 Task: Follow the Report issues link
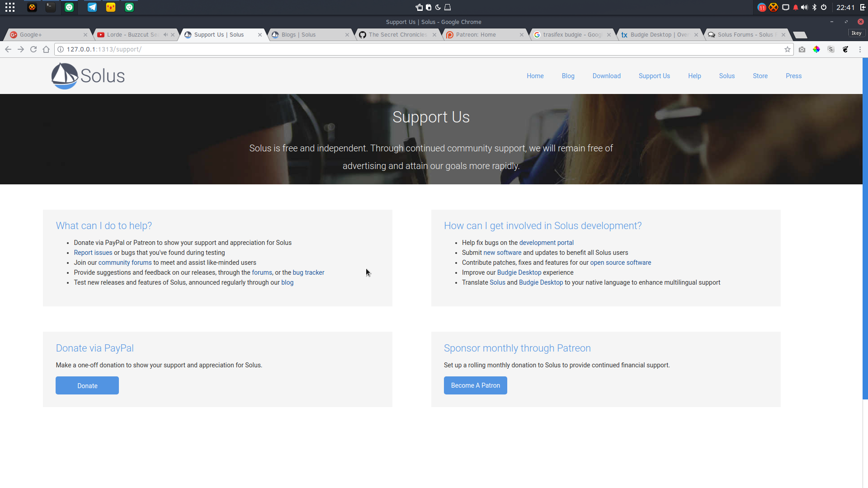93,253
